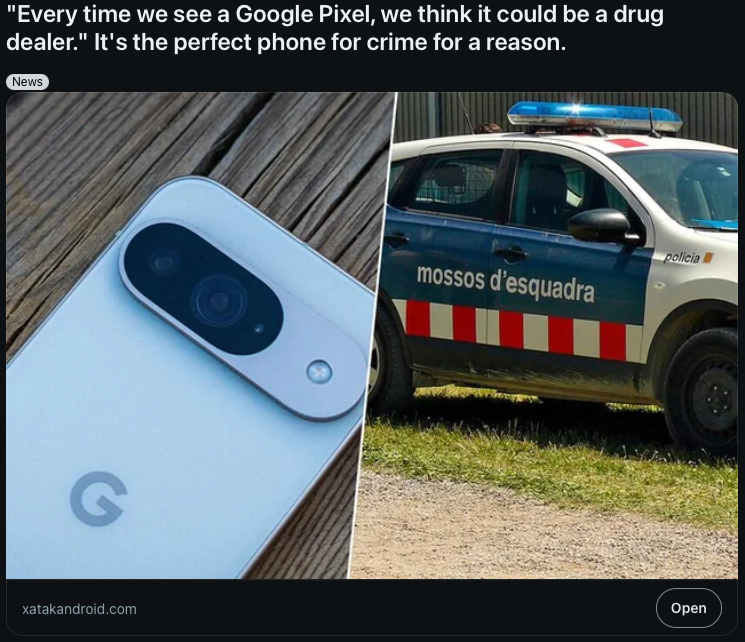Click the phone's smaller upper camera lens
This screenshot has width=745, height=642.
pos(164,262)
